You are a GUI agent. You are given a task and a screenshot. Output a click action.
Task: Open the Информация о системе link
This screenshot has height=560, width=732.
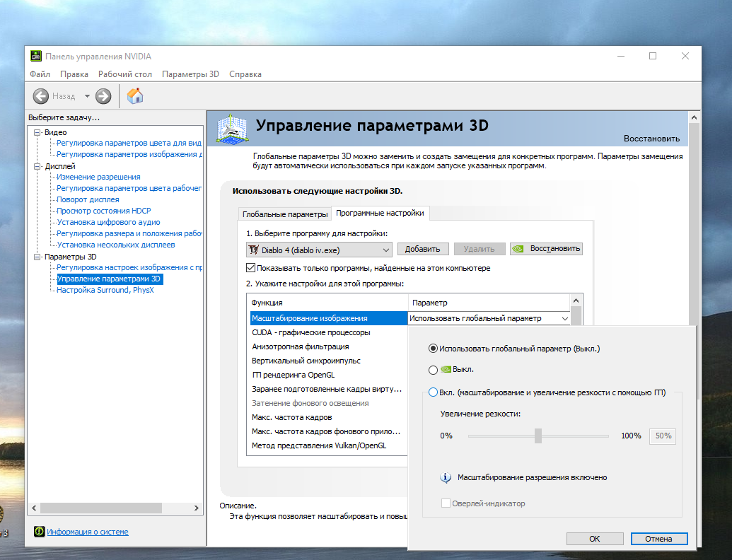pyautogui.click(x=87, y=532)
